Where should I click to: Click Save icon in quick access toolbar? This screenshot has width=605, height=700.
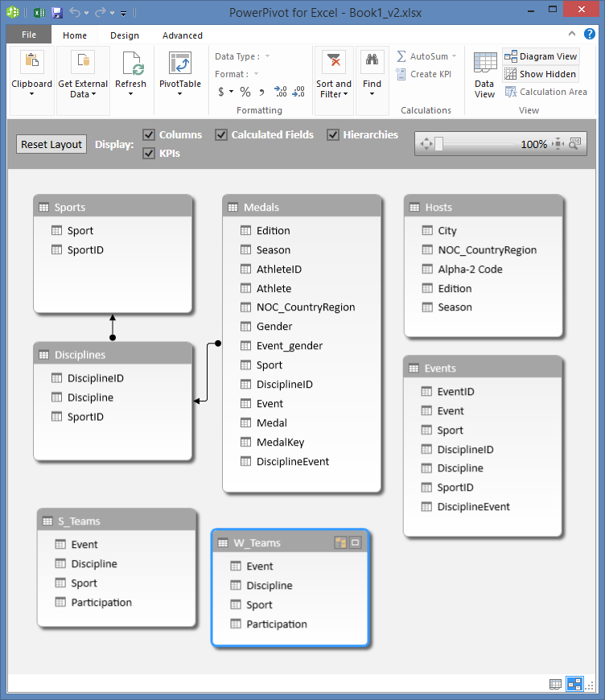point(56,13)
